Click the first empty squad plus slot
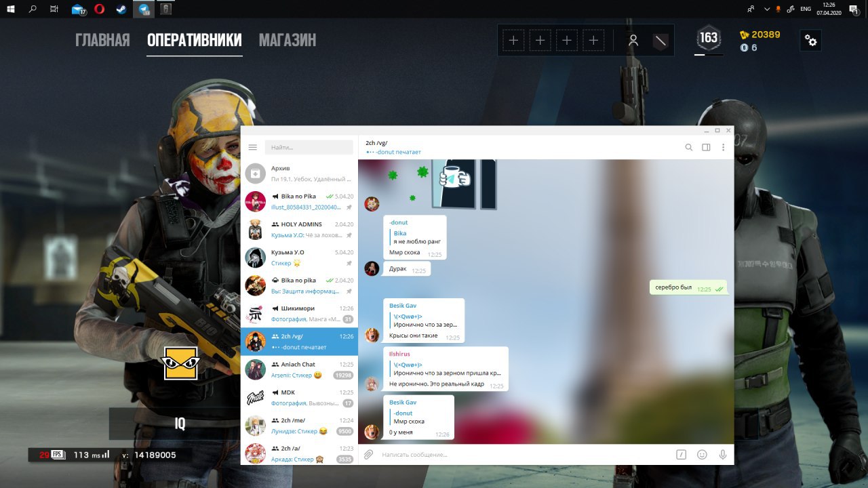868x488 pixels. 513,41
